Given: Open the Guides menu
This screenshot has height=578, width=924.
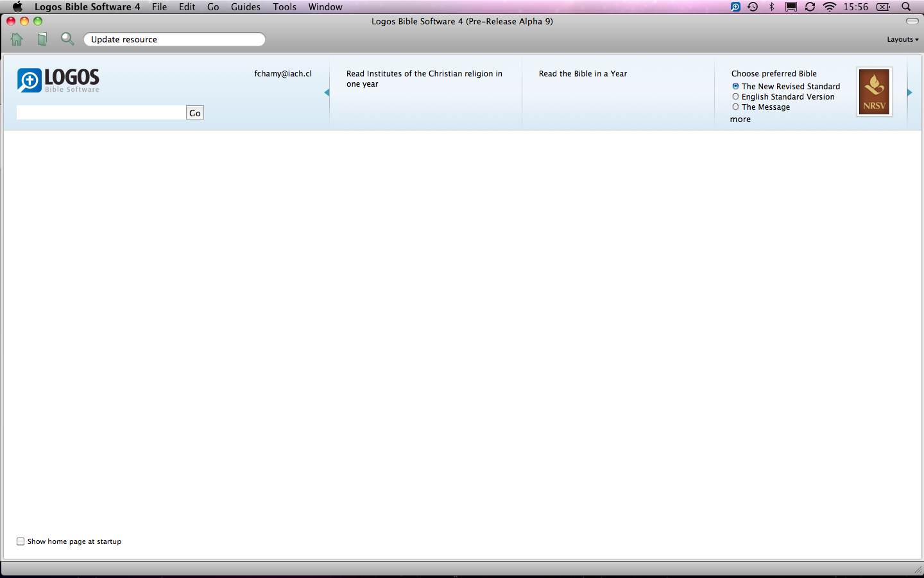Looking at the screenshot, I should tap(246, 7).
